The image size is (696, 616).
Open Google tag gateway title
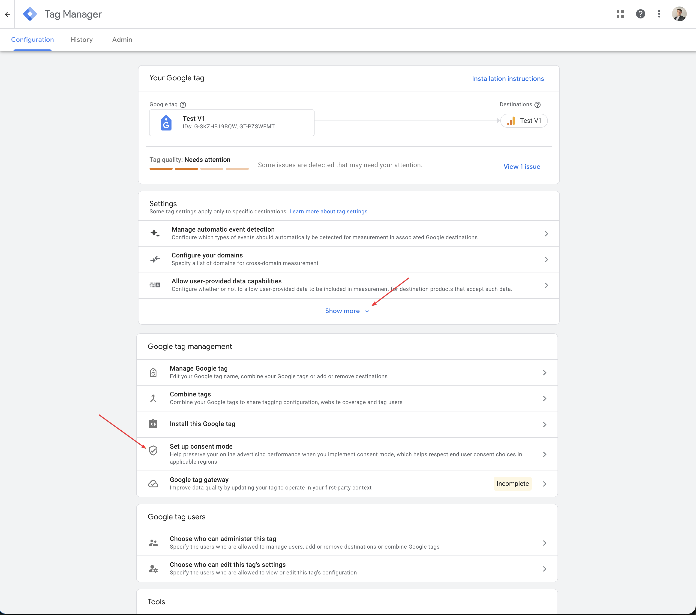(x=199, y=480)
